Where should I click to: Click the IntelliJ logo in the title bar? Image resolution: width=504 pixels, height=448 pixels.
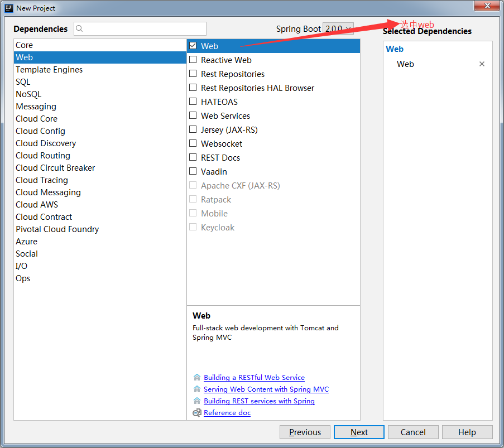tap(9, 8)
